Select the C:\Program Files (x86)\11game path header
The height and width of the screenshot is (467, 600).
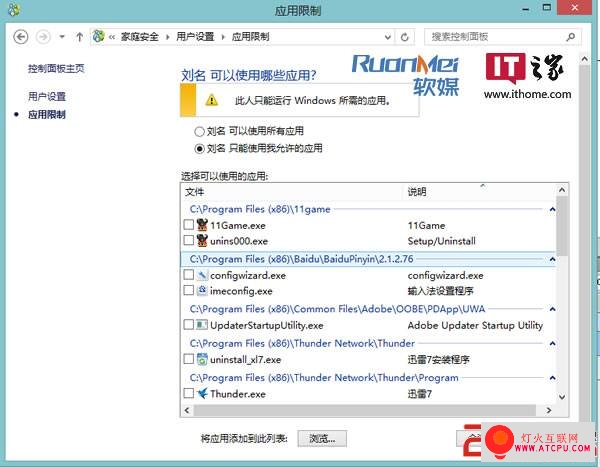click(260, 209)
